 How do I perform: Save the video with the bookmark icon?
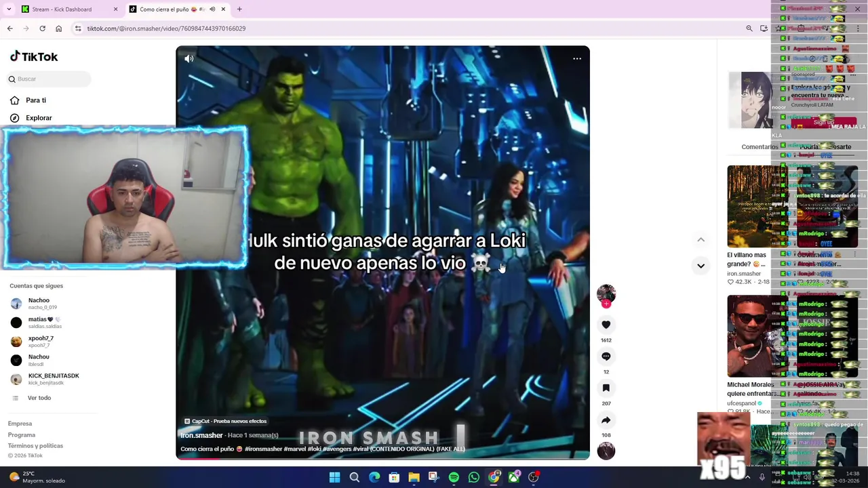tap(606, 388)
